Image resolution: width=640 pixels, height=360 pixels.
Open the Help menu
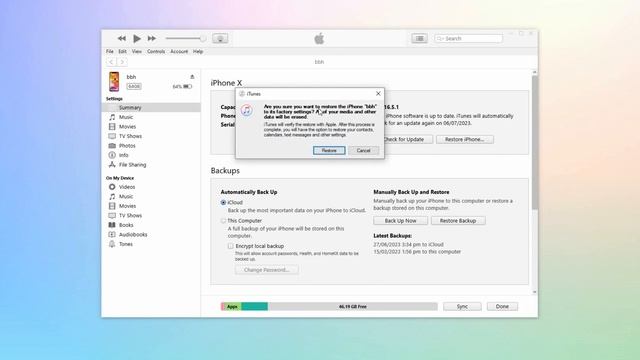tap(198, 51)
